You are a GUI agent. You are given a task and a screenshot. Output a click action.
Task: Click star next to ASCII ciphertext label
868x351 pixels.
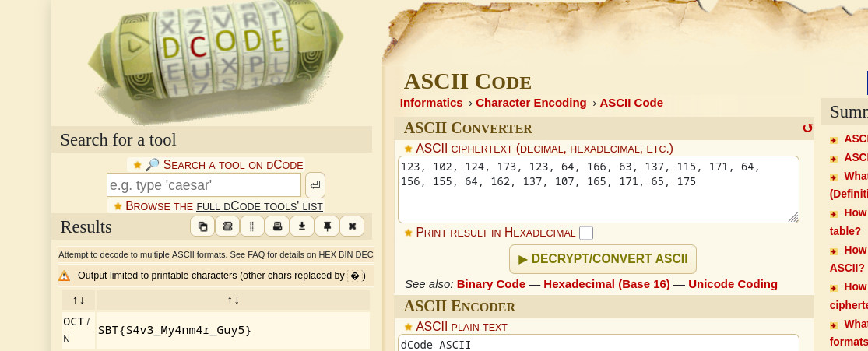point(409,149)
